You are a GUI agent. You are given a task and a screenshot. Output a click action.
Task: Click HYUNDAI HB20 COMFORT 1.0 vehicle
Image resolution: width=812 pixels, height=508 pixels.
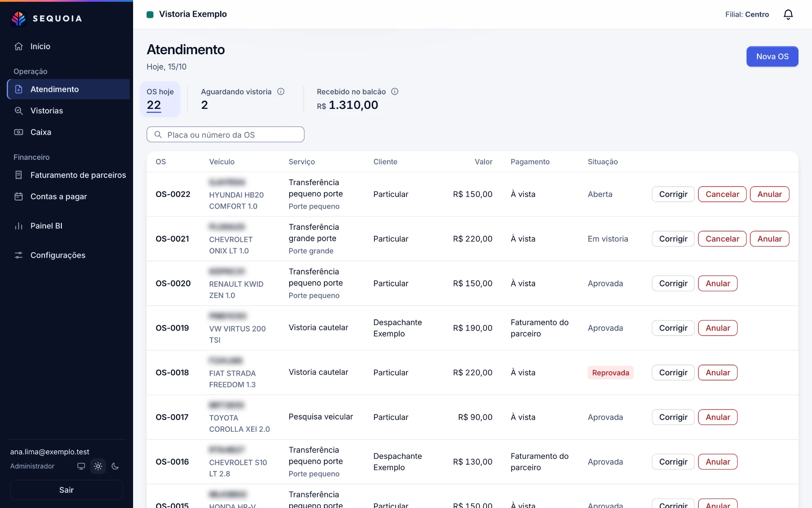[236, 200]
